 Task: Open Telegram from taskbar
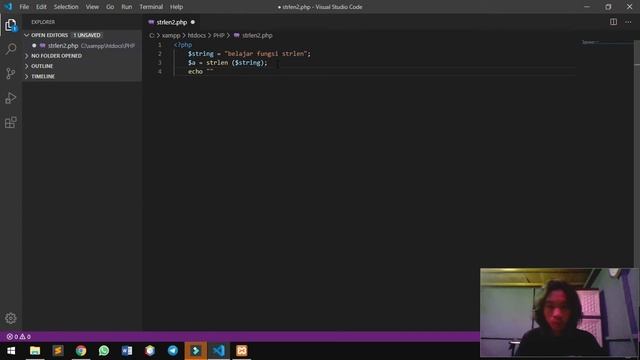(173, 351)
